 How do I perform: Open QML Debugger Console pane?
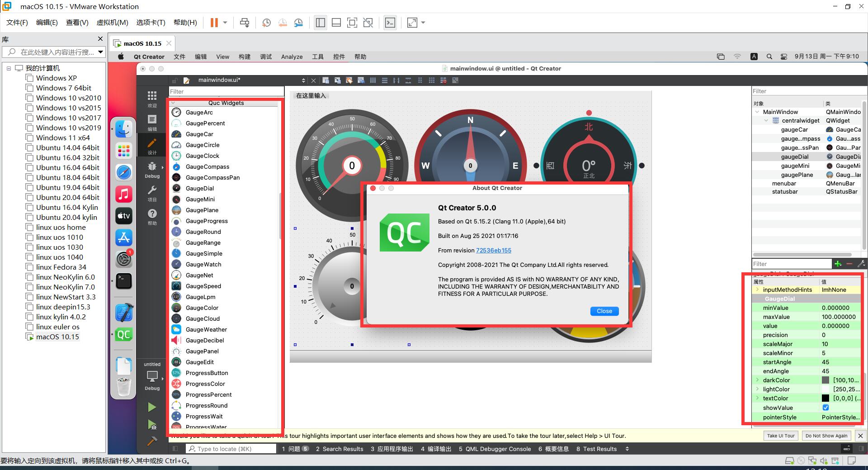coord(495,449)
